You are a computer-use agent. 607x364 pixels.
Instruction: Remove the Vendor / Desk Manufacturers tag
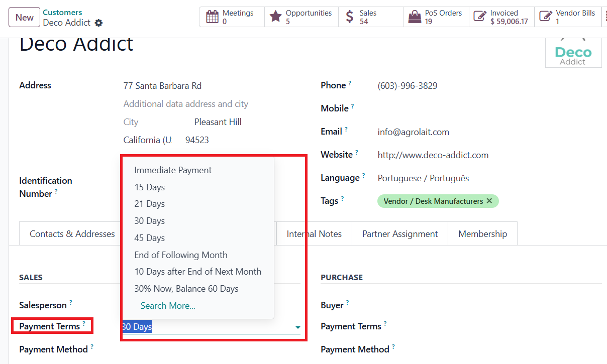click(x=489, y=201)
